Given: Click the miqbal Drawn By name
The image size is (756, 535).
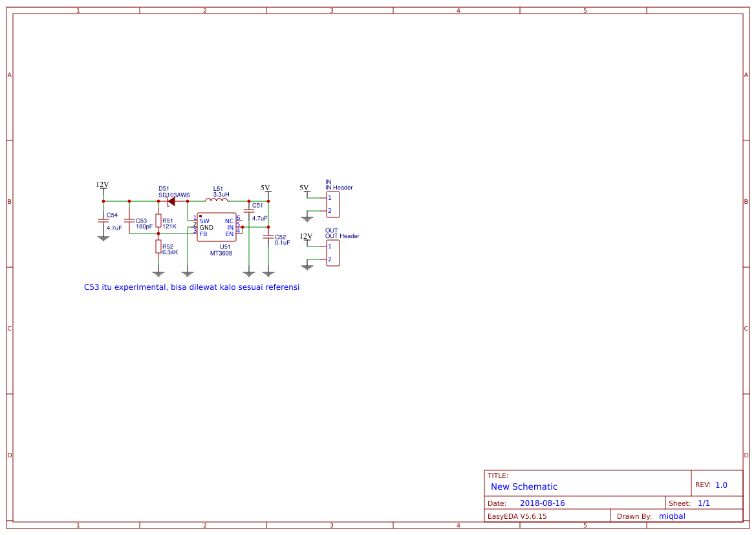Looking at the screenshot, I should (x=672, y=516).
